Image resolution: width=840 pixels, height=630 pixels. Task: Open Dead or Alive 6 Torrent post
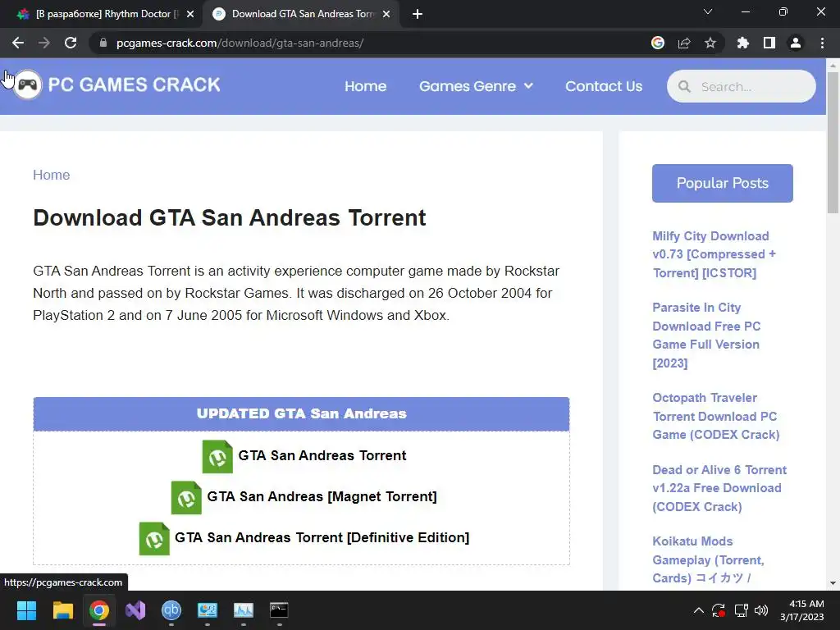point(719,488)
